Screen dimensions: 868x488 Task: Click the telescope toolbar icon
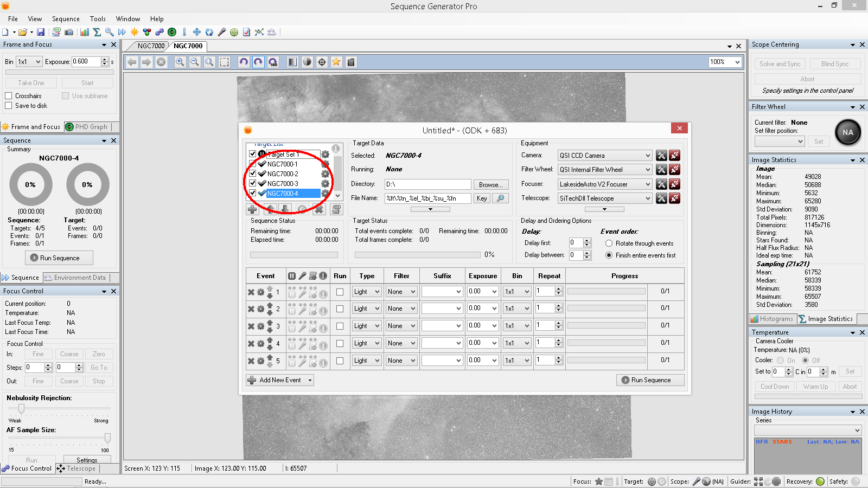[x=222, y=32]
